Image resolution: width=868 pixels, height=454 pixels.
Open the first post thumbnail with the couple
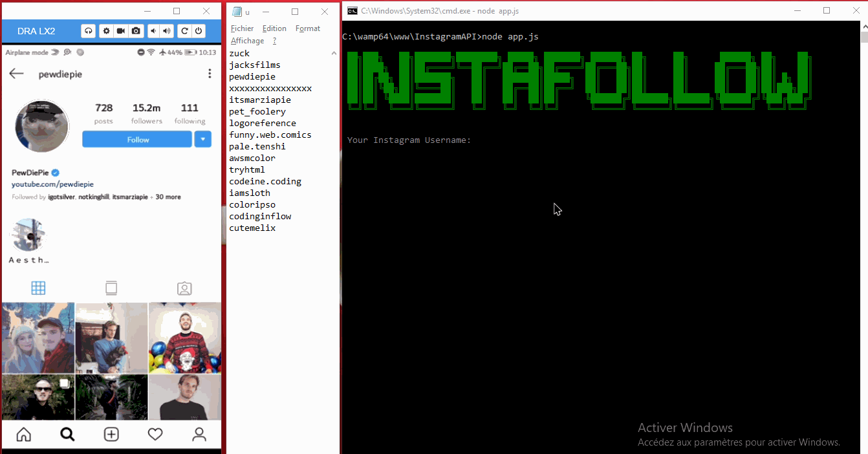click(x=38, y=338)
